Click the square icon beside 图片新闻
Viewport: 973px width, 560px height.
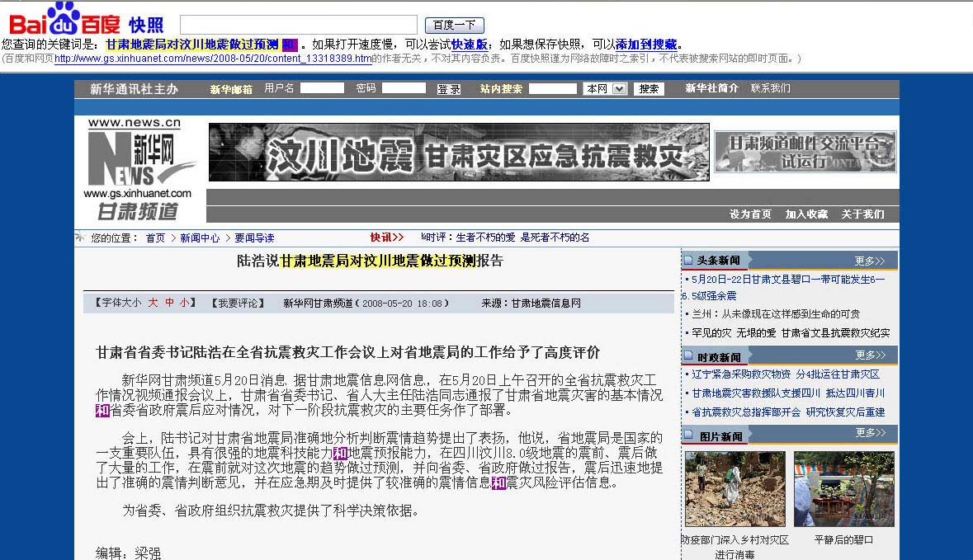(688, 435)
